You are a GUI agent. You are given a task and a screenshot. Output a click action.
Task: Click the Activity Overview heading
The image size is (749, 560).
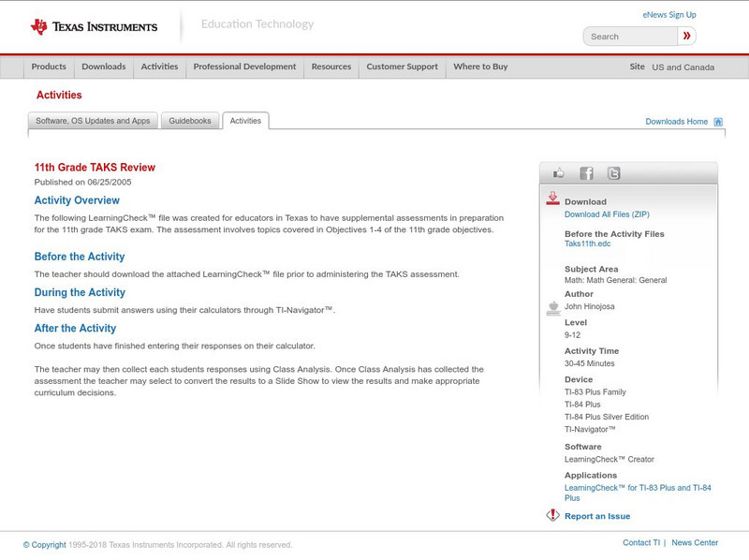click(77, 200)
